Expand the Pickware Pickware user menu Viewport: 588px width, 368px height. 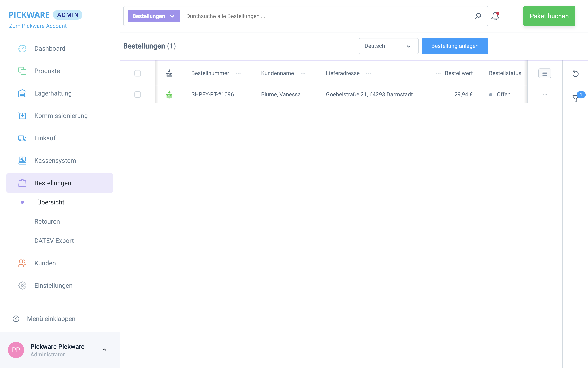tap(104, 350)
